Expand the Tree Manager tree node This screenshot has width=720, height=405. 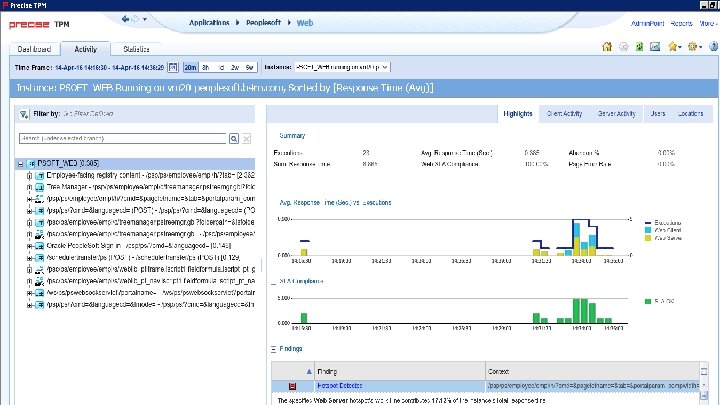tap(29, 187)
